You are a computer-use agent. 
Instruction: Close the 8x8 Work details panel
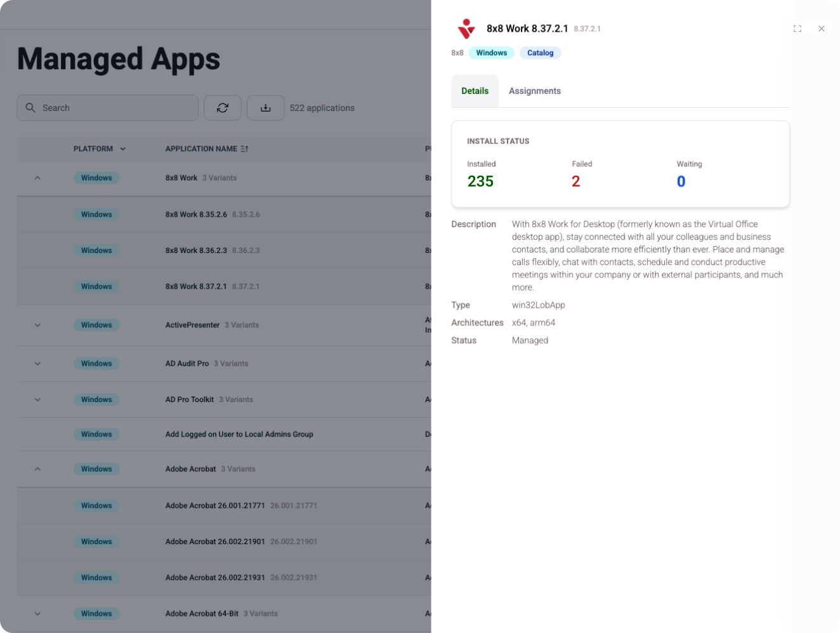click(822, 29)
